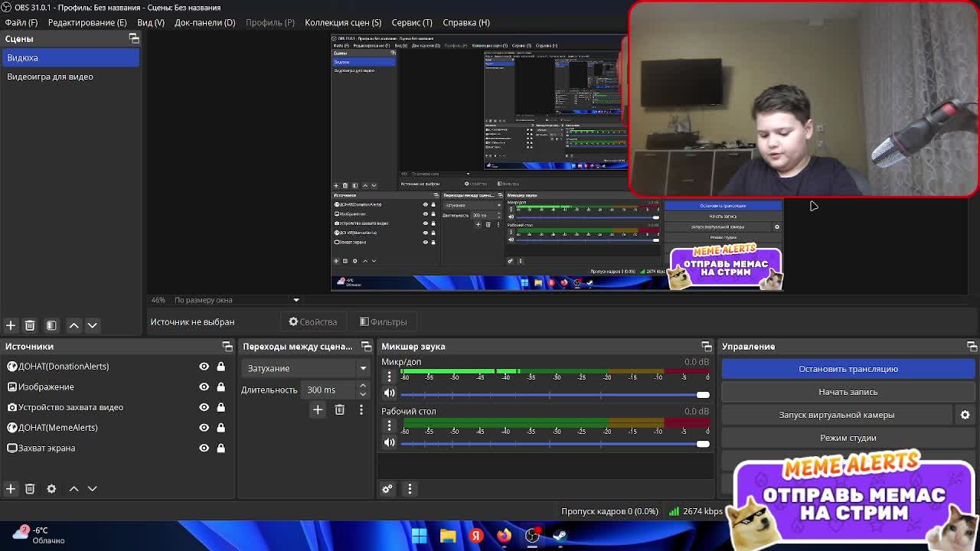The image size is (980, 551).
Task: Unlock the Захват экрана source
Action: 220,448
